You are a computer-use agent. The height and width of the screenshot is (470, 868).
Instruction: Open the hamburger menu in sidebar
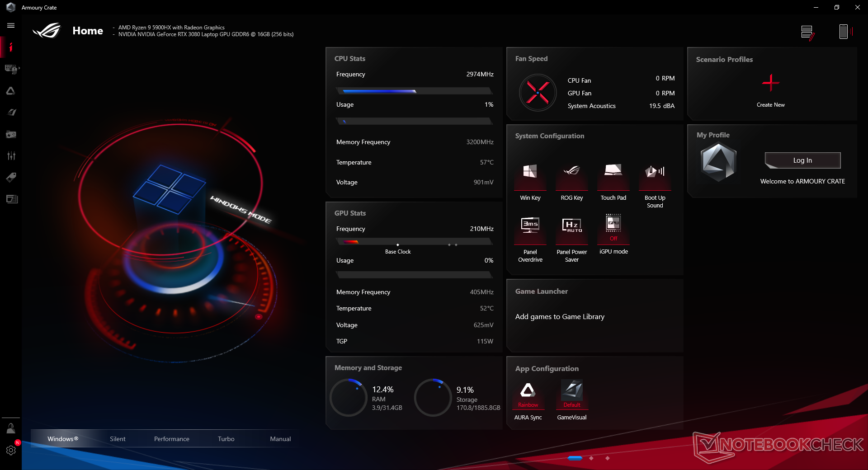point(11,26)
